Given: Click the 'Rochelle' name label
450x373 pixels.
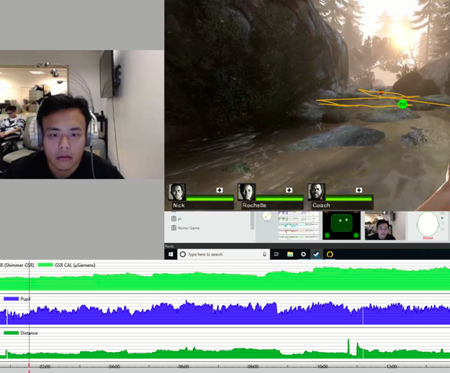Looking at the screenshot, I should point(254,205).
